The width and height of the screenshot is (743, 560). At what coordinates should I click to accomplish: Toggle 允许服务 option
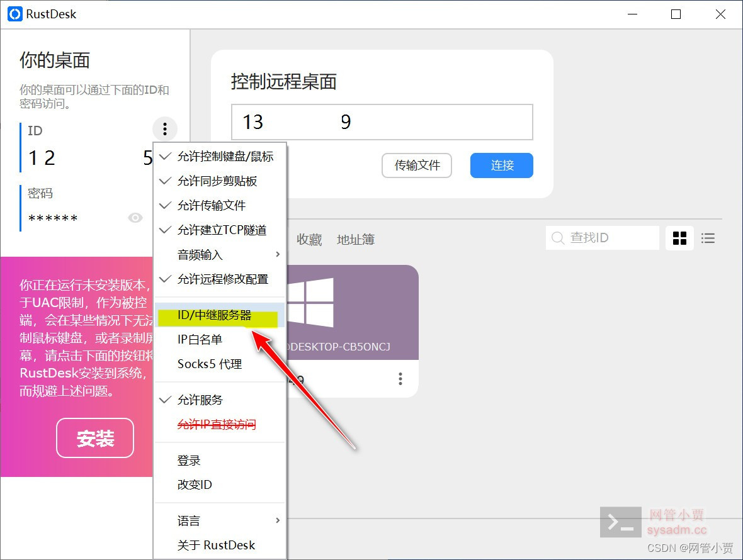pyautogui.click(x=220, y=400)
